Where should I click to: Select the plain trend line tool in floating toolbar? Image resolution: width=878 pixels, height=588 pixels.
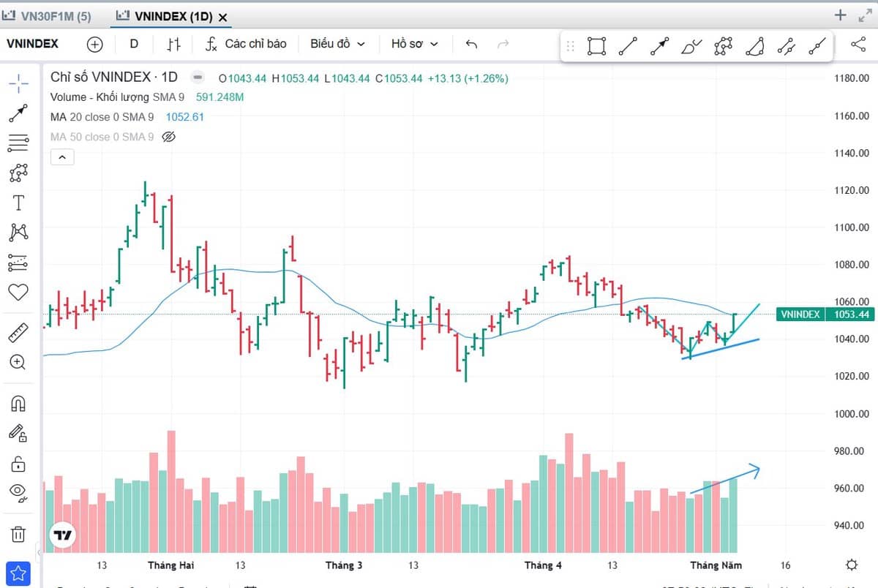click(628, 47)
